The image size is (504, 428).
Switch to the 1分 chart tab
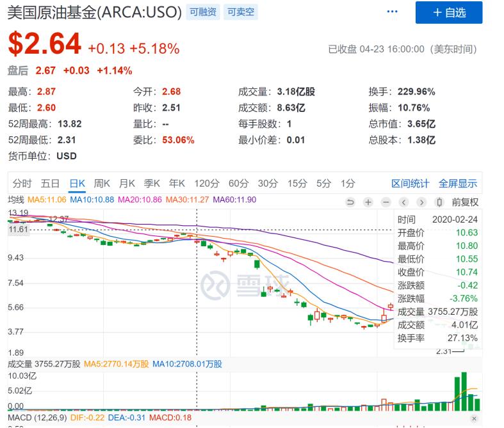pyautogui.click(x=348, y=184)
